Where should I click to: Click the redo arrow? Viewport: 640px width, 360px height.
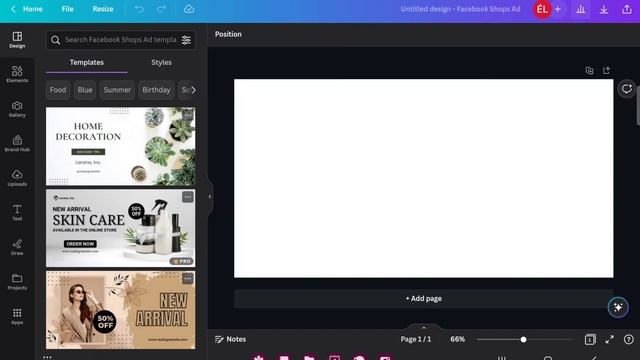(162, 9)
